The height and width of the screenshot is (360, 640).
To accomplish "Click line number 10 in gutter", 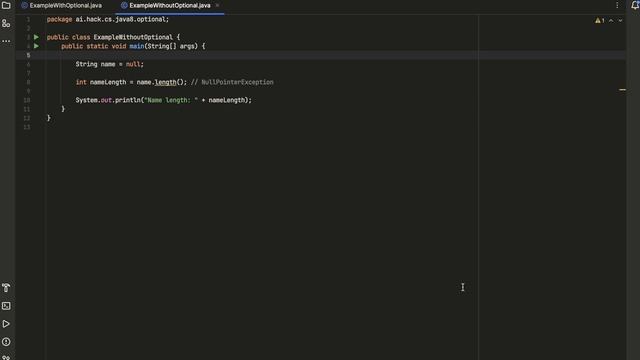I will (x=27, y=100).
